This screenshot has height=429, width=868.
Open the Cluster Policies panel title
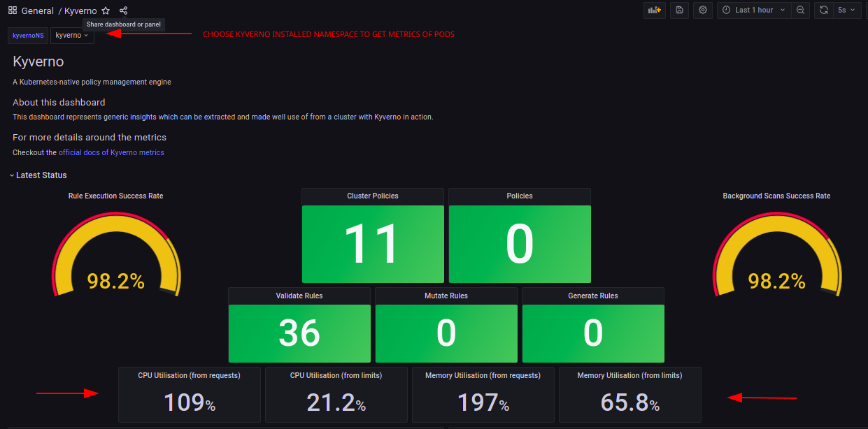point(373,196)
